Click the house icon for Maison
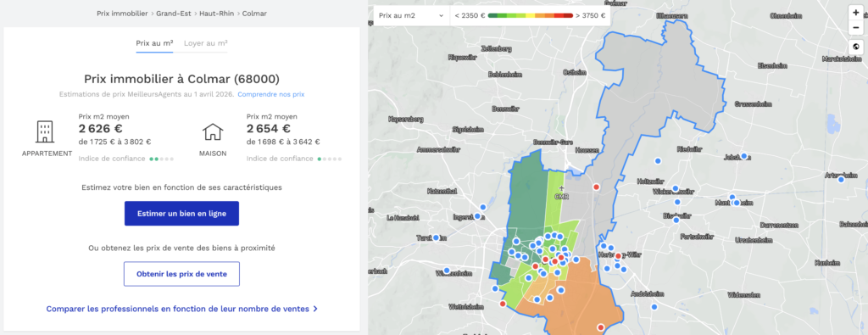 (213, 132)
